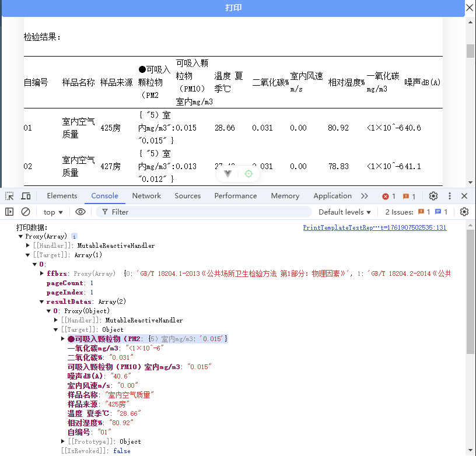Switch to the Network tab
476x456 pixels.
[x=146, y=195]
